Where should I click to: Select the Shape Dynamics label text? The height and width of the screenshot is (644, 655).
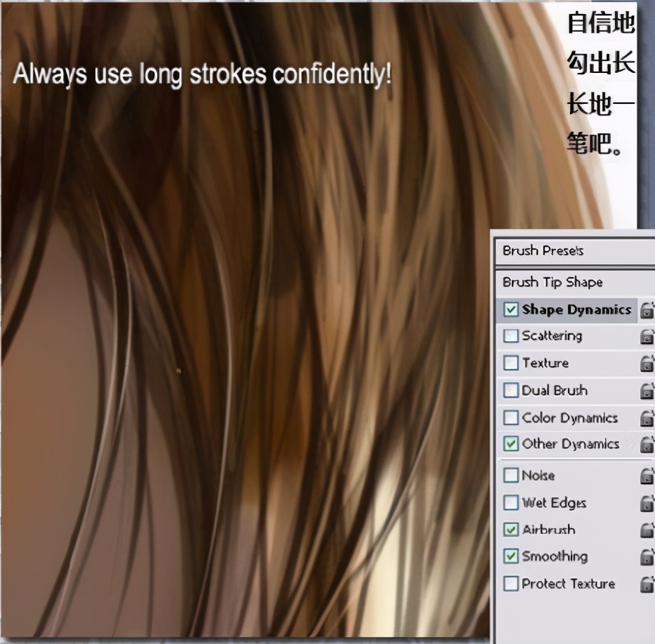pyautogui.click(x=576, y=309)
